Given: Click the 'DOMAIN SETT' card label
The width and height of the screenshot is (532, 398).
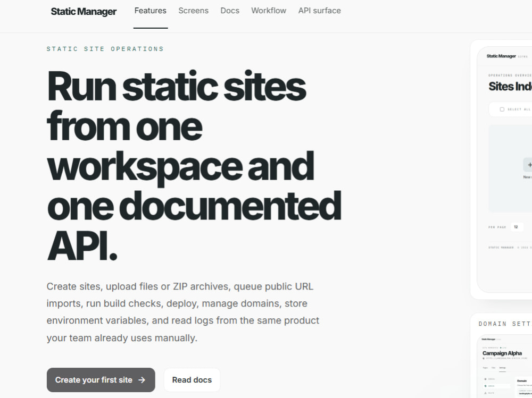Looking at the screenshot, I should pyautogui.click(x=505, y=324).
